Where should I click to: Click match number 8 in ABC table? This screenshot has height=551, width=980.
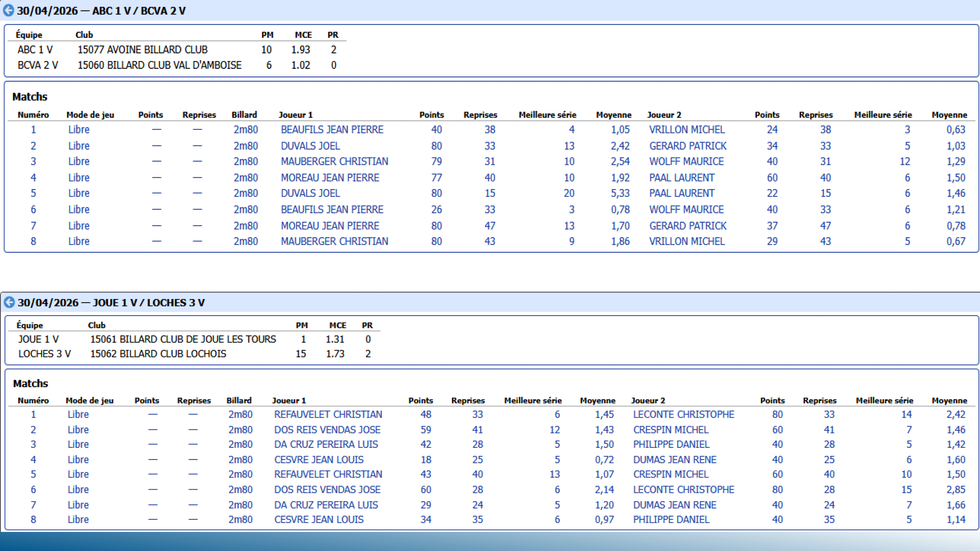pyautogui.click(x=33, y=241)
